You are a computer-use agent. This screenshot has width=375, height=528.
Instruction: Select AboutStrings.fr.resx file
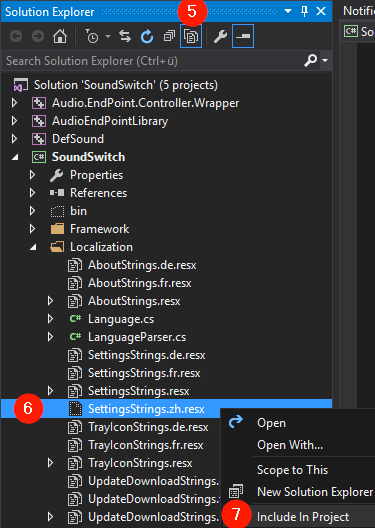click(139, 283)
